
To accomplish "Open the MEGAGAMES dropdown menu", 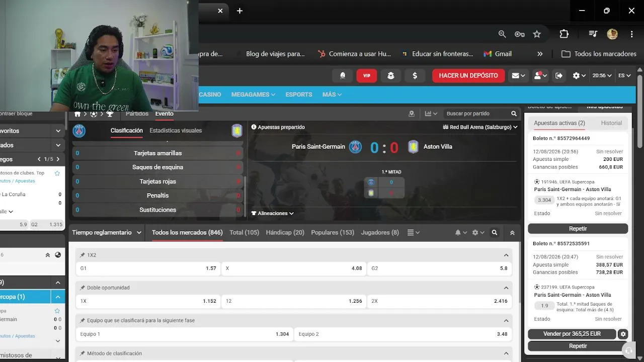I will 253,95.
